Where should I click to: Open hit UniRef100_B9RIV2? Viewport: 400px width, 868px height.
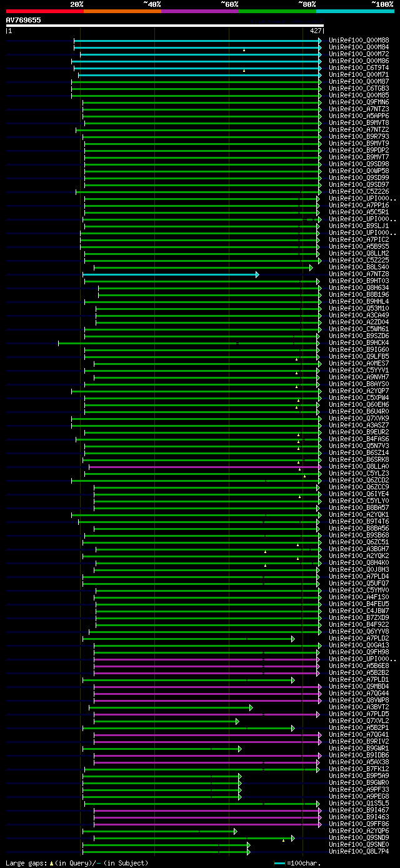pos(359,742)
